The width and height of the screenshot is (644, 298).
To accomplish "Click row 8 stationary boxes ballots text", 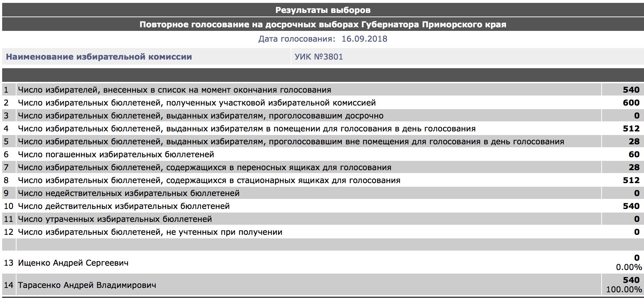I will pos(209,180).
